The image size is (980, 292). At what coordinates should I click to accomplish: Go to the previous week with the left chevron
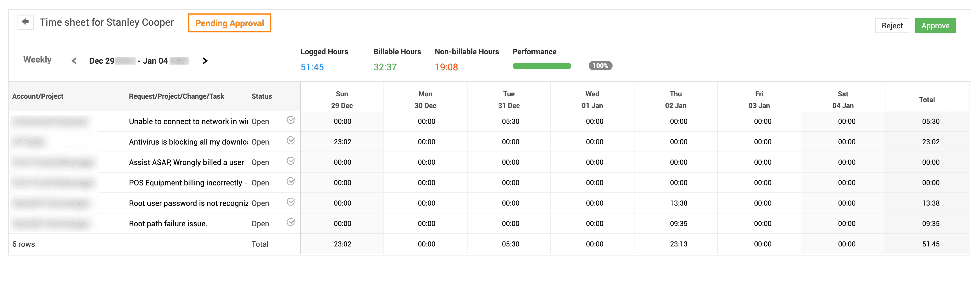click(74, 60)
